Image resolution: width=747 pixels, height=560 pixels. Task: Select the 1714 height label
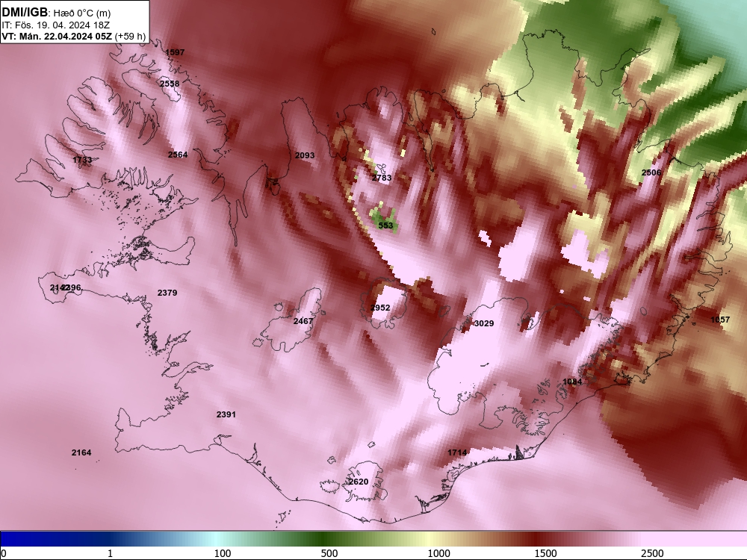point(457,452)
